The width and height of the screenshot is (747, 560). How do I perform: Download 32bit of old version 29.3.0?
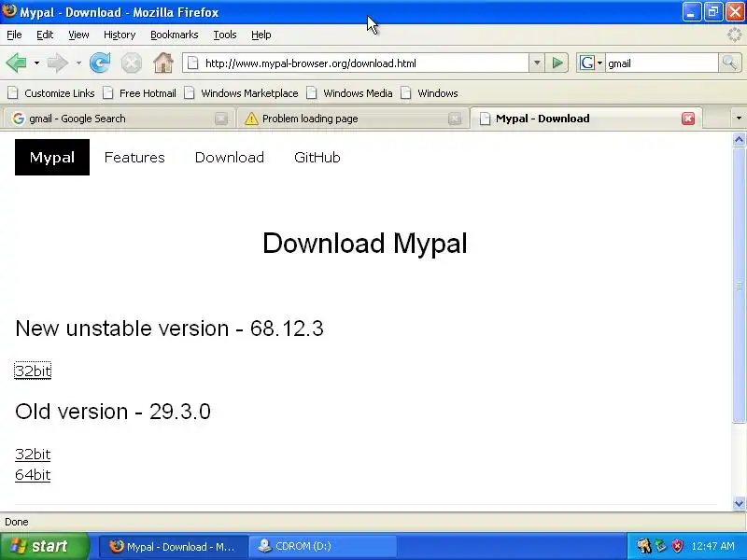33,454
